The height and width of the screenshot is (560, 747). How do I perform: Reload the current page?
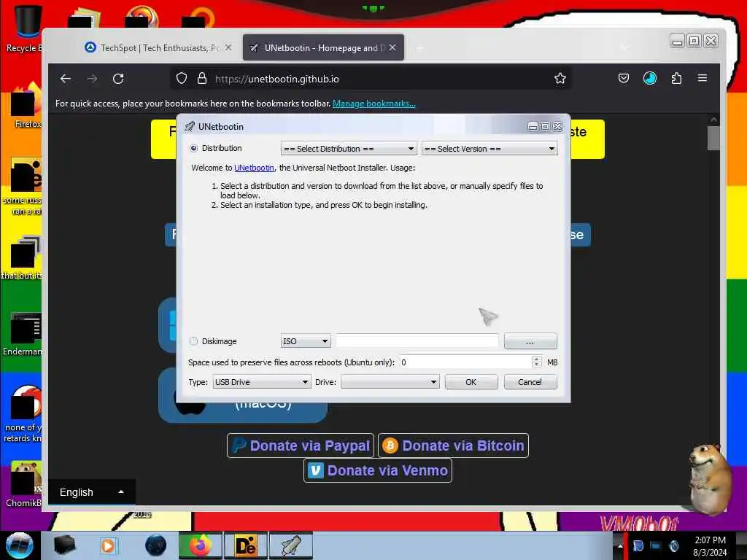point(119,79)
